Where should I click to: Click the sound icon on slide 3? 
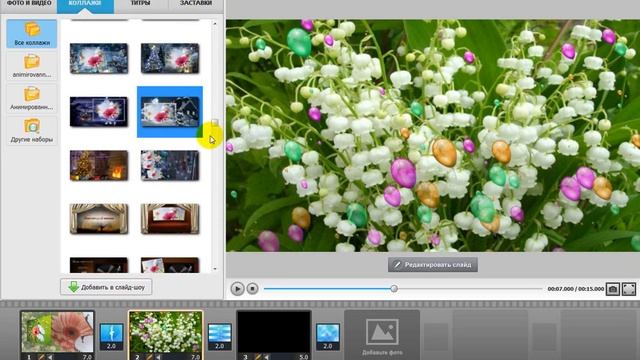pos(266,357)
